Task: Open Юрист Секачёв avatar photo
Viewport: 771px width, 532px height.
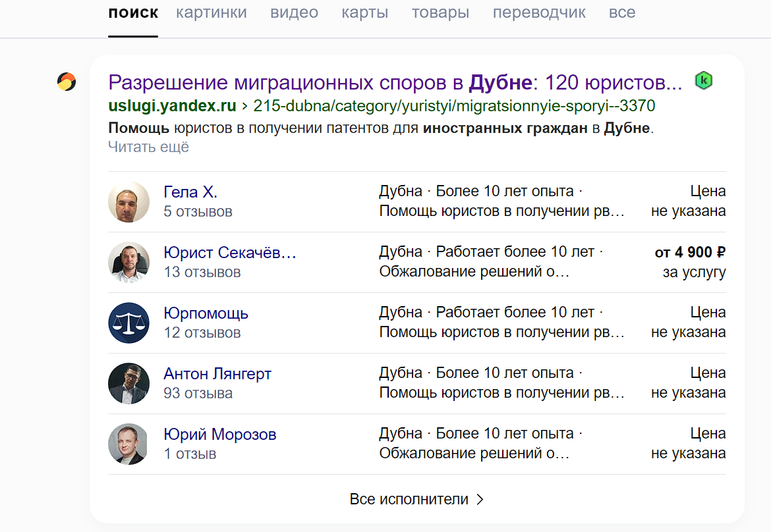Action: click(128, 262)
